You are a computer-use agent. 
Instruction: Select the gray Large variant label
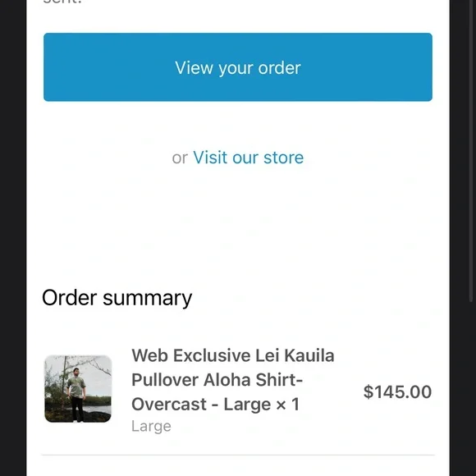[x=151, y=426]
